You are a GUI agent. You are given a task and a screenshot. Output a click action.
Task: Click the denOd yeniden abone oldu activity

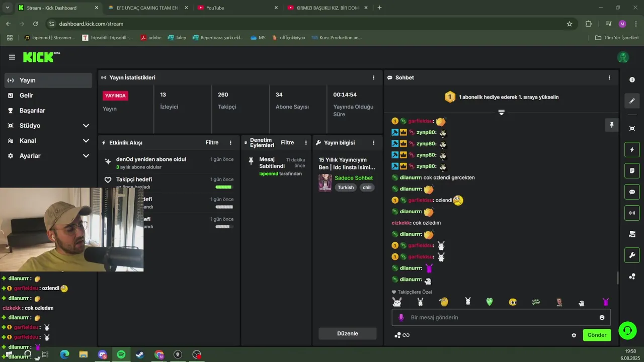(170, 163)
